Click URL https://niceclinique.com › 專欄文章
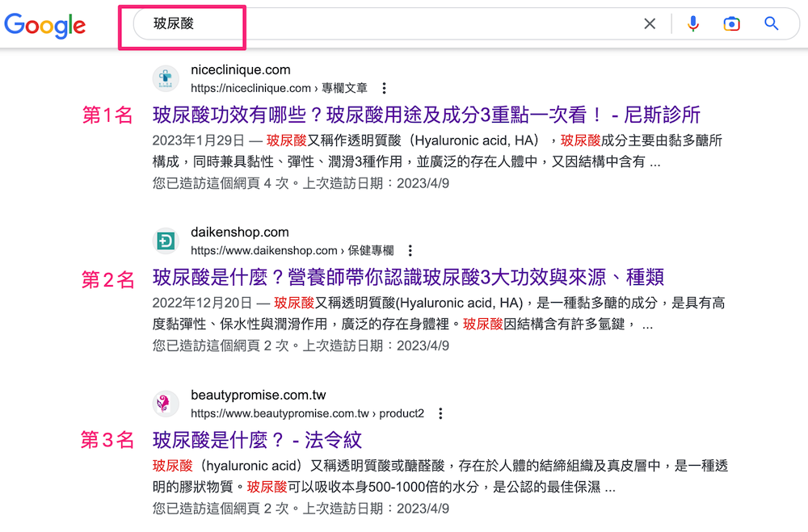The width and height of the screenshot is (808, 532). click(279, 88)
